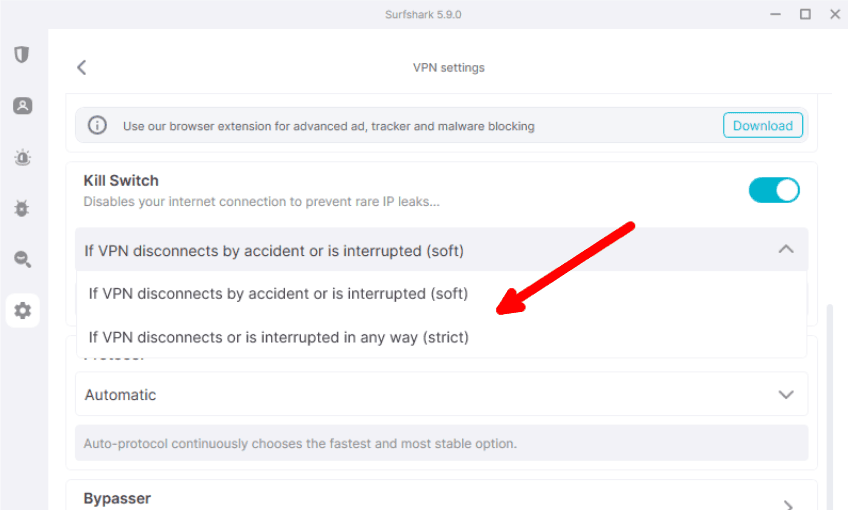
Task: Click Kill Switch description about IP leaks
Action: 261,202
